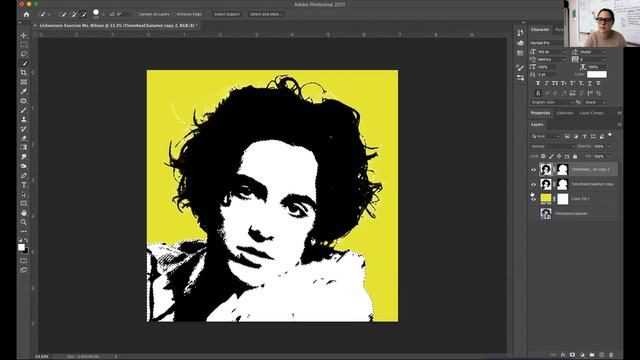Image resolution: width=640 pixels, height=360 pixels.
Task: Switch to the Properties tab
Action: click(540, 113)
